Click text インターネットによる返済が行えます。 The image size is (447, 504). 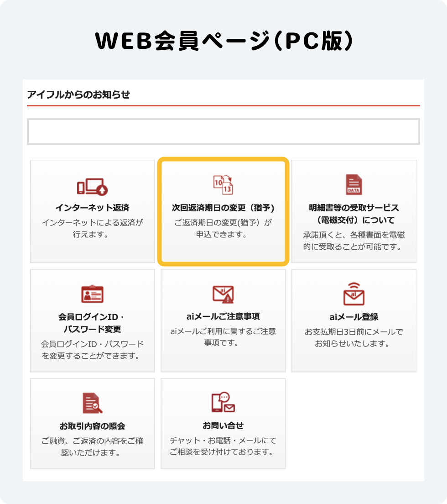(93, 228)
